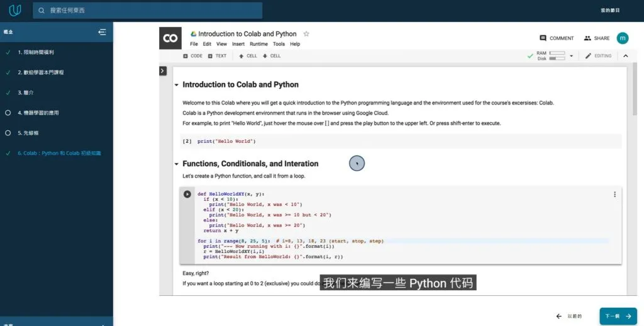Click the 'Easy, right?' text
Viewport: 644px width, 326px height.
coord(196,273)
